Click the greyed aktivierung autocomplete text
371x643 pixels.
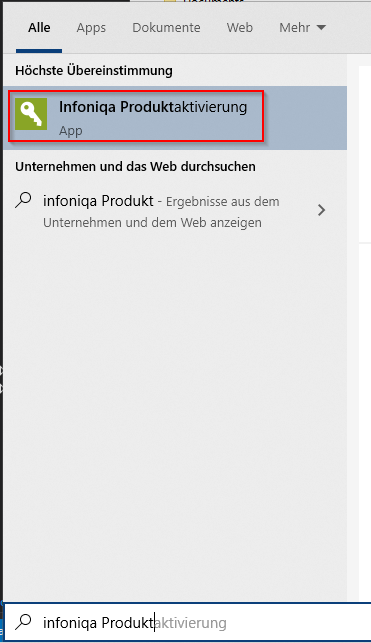click(x=191, y=623)
